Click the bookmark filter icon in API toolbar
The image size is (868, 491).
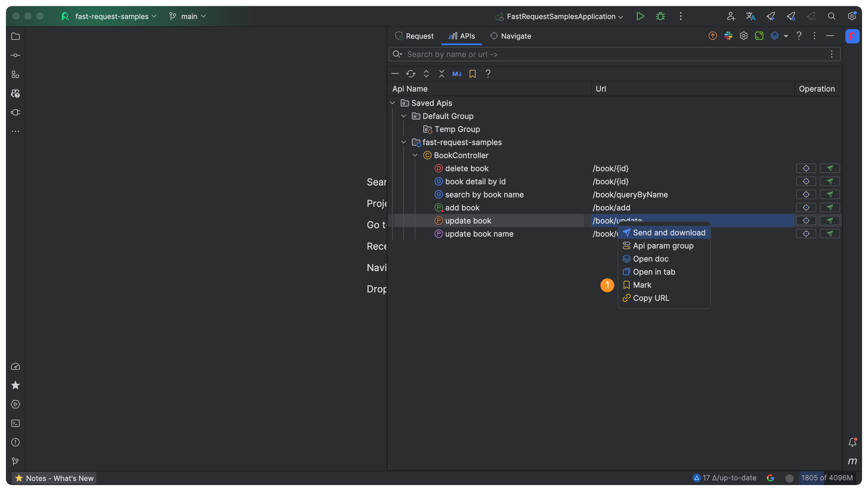[472, 74]
